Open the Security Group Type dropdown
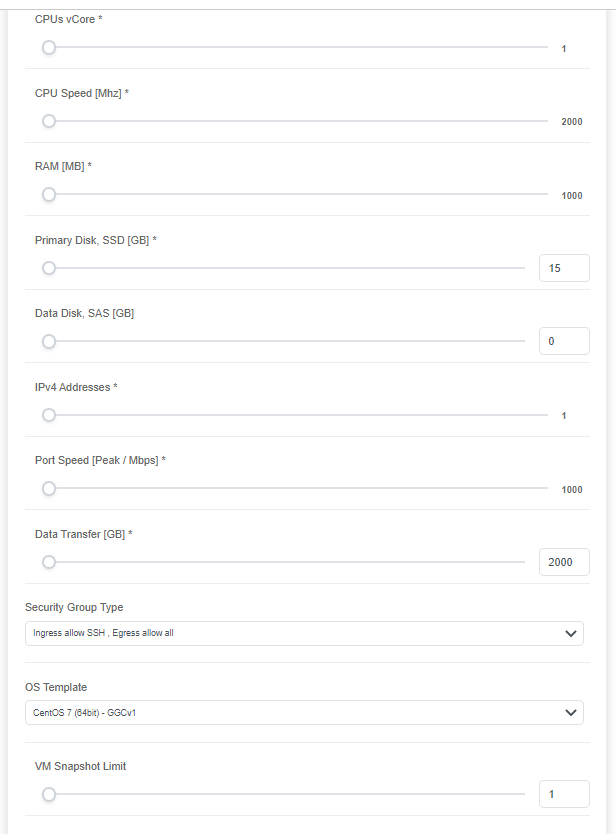 [304, 633]
